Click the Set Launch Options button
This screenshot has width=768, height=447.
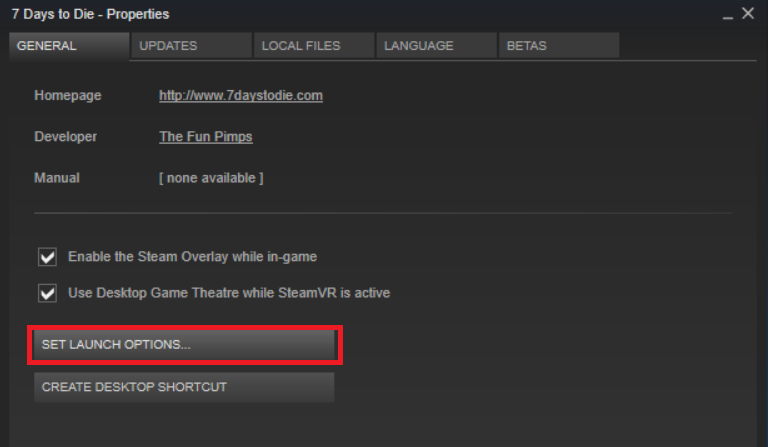185,345
